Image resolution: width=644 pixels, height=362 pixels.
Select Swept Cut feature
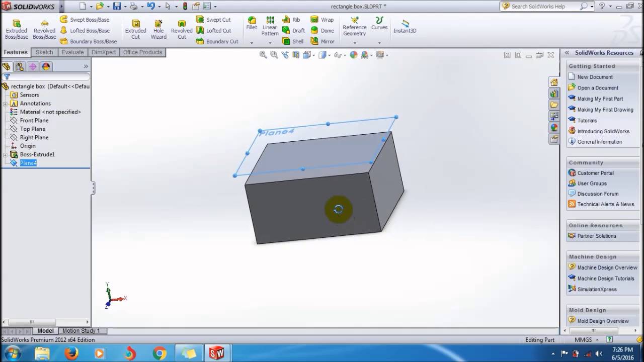coord(214,20)
